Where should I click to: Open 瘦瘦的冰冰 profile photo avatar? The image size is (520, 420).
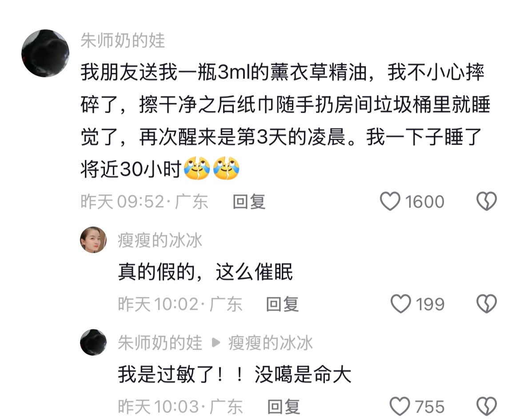[93, 240]
